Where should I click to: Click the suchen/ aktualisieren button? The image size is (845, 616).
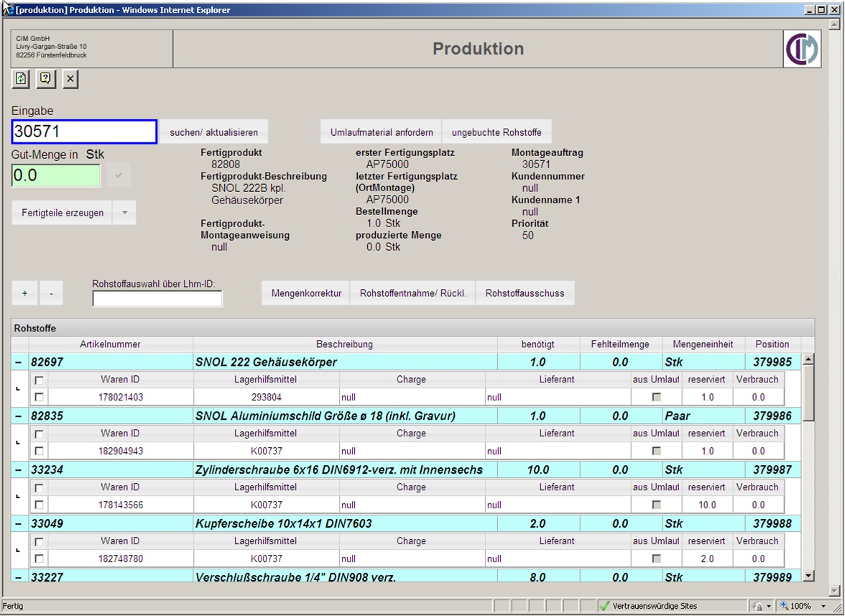(213, 132)
